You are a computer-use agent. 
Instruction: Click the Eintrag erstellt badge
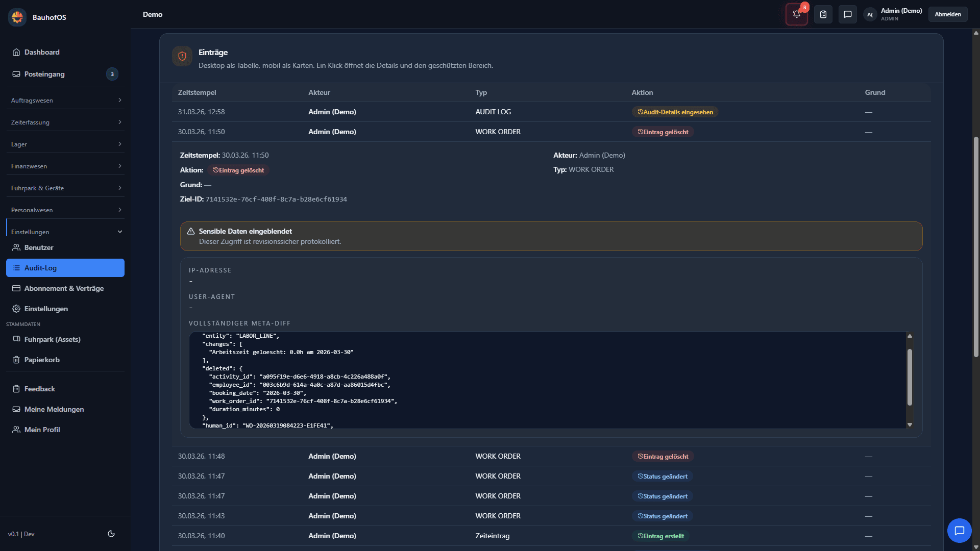(x=660, y=536)
